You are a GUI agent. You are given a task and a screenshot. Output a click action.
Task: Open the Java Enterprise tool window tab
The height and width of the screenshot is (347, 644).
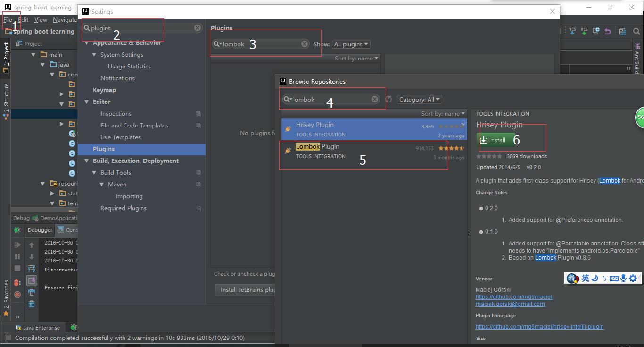pyautogui.click(x=38, y=327)
